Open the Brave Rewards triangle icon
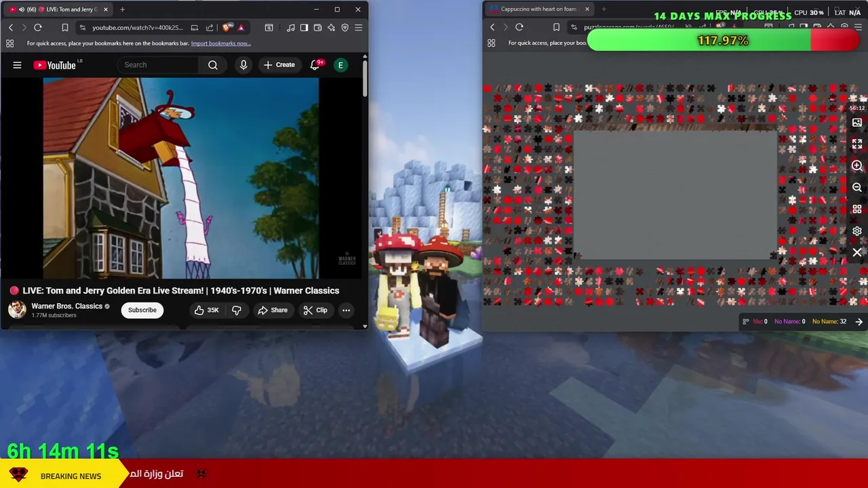The image size is (868, 488). tap(241, 27)
